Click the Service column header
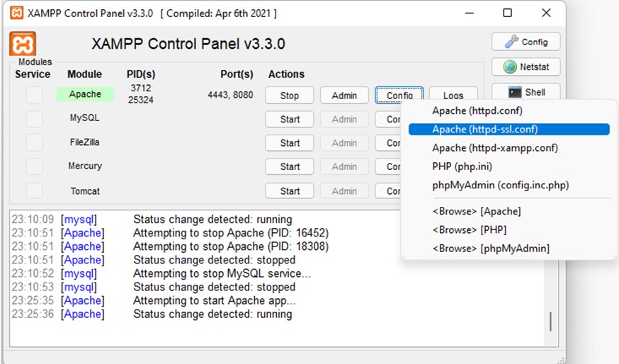Viewport: 619px width, 364px height. (x=33, y=74)
